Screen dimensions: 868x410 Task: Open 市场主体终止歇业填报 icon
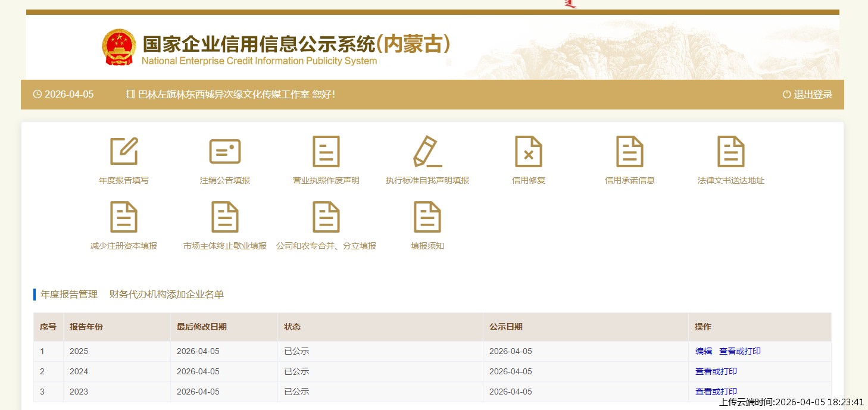(225, 217)
